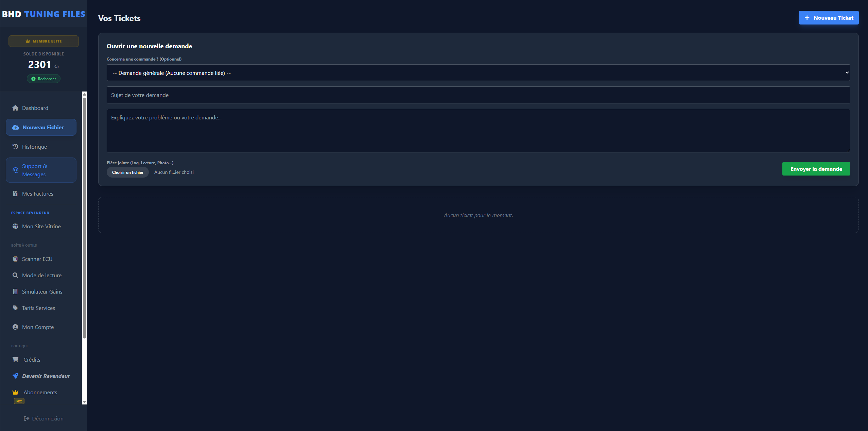Open the 'Demande générale' order dropdown

click(x=478, y=73)
